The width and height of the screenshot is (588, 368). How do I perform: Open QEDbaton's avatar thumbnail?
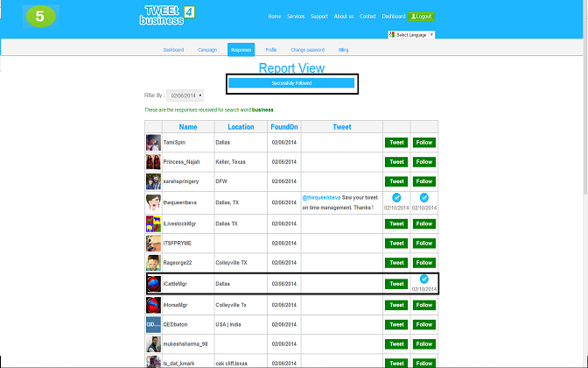[153, 324]
